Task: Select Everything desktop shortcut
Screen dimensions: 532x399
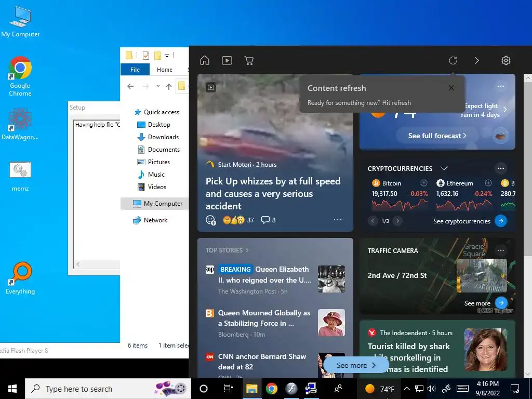Action: point(20,278)
